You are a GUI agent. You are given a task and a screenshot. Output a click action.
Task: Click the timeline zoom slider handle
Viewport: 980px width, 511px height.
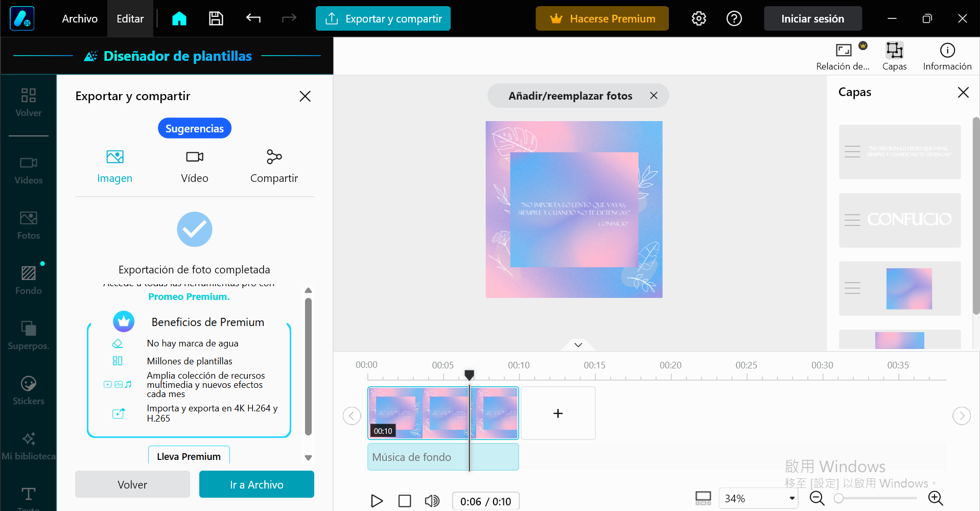[x=838, y=498]
